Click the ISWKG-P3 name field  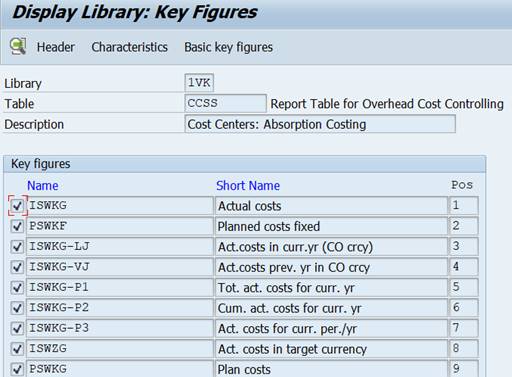coord(120,328)
